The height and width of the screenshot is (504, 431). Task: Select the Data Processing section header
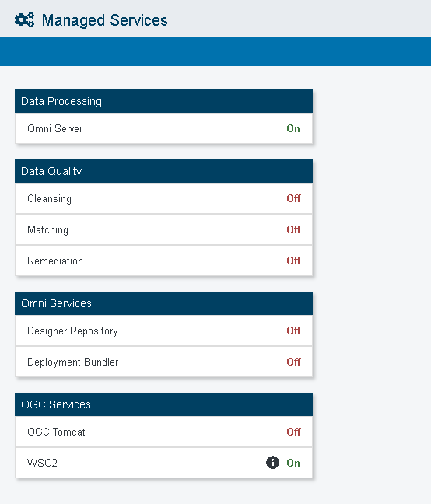[163, 101]
